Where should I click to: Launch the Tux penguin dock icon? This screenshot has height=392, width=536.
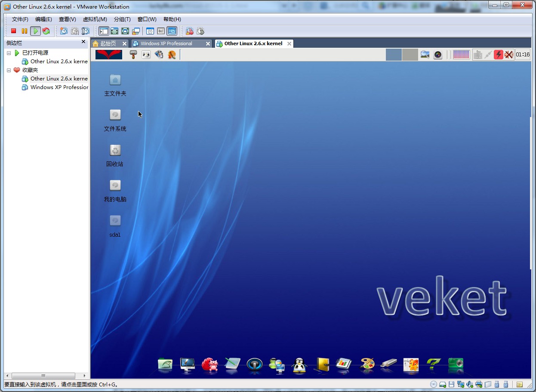point(299,365)
